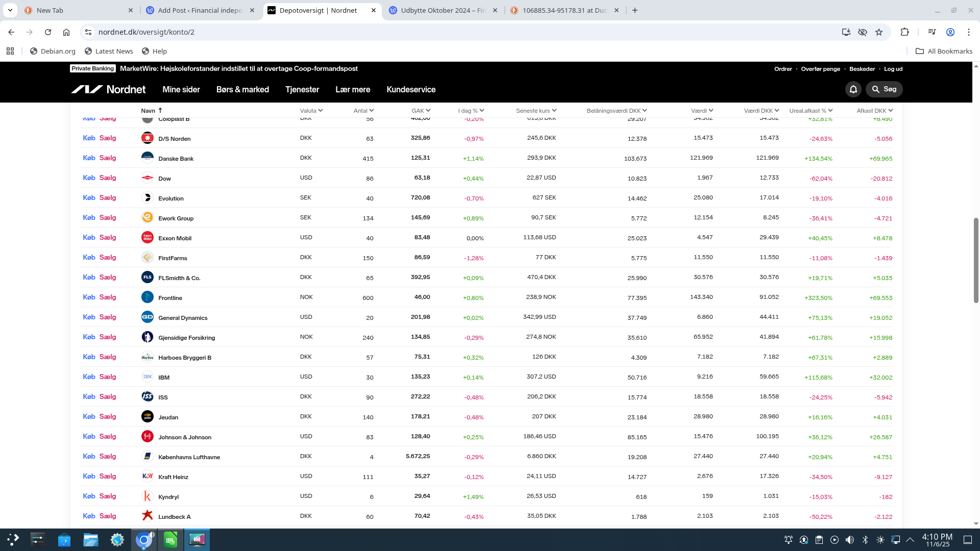Open the Ureal.afkast % column dropdown
Image resolution: width=980 pixels, height=551 pixels.
[811, 111]
